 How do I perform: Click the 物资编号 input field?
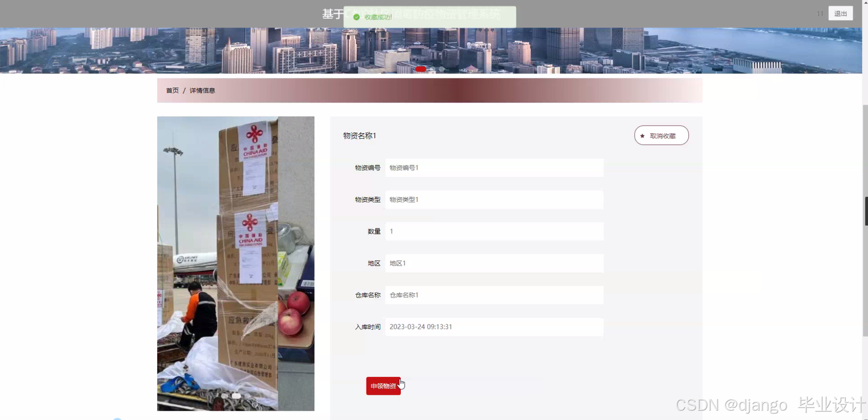(x=494, y=168)
